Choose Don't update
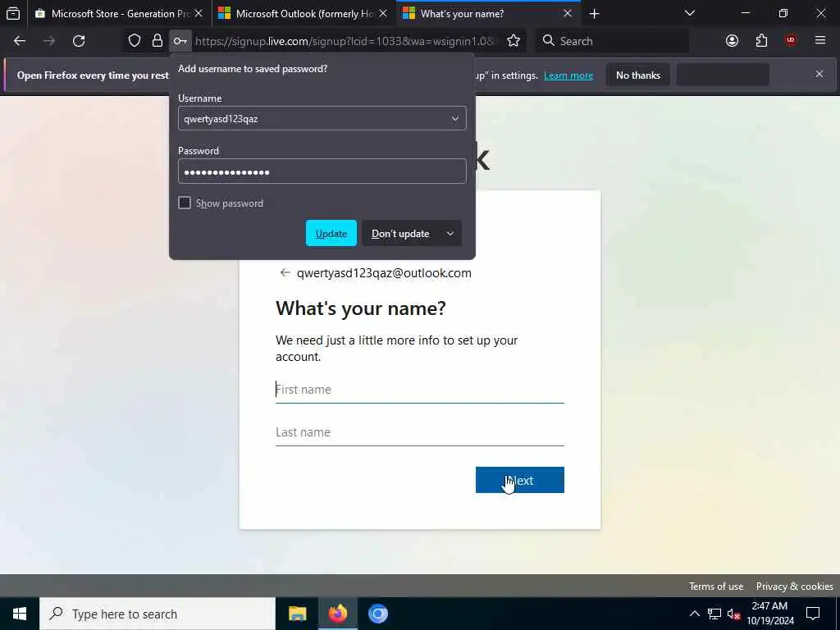This screenshot has width=840, height=630. pos(400,234)
